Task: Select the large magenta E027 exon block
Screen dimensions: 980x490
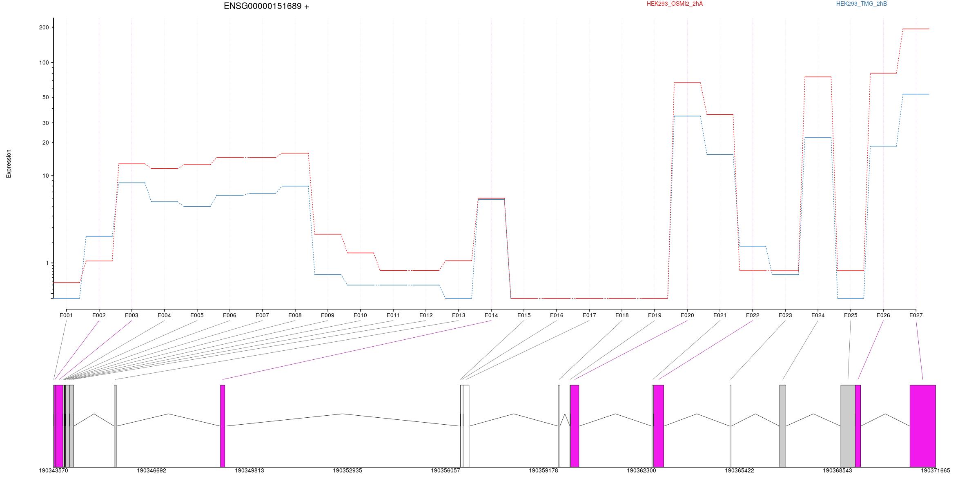Action: pyautogui.click(x=923, y=426)
